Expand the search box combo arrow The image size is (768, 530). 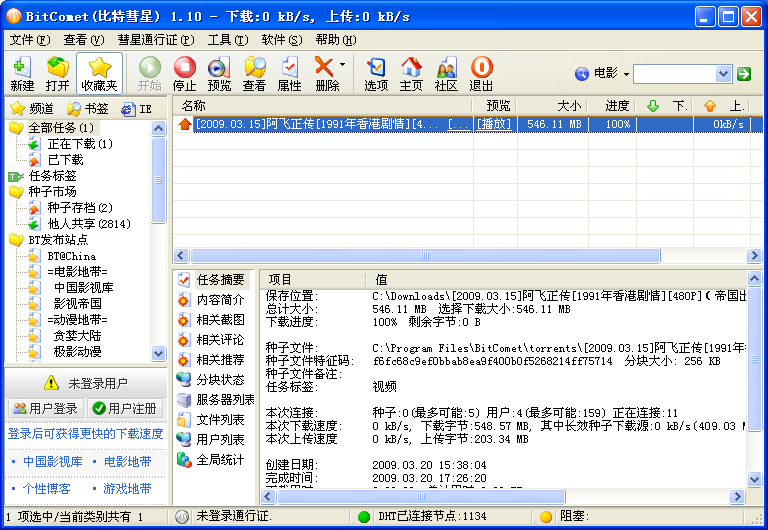[x=723, y=74]
